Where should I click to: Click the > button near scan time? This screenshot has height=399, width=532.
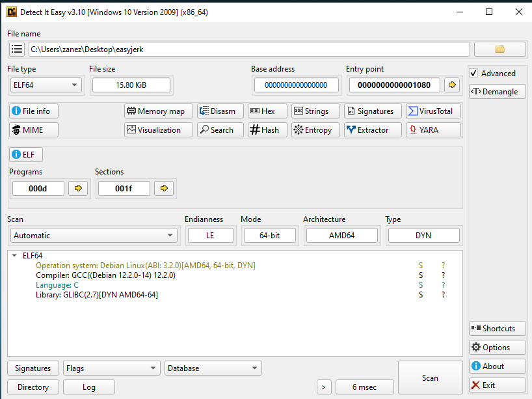point(324,387)
